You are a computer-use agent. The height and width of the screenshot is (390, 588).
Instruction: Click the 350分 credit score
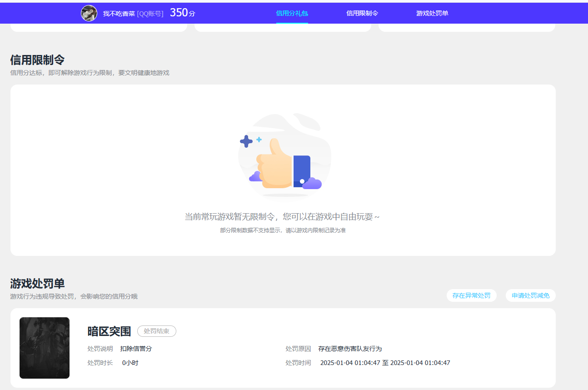coord(183,13)
